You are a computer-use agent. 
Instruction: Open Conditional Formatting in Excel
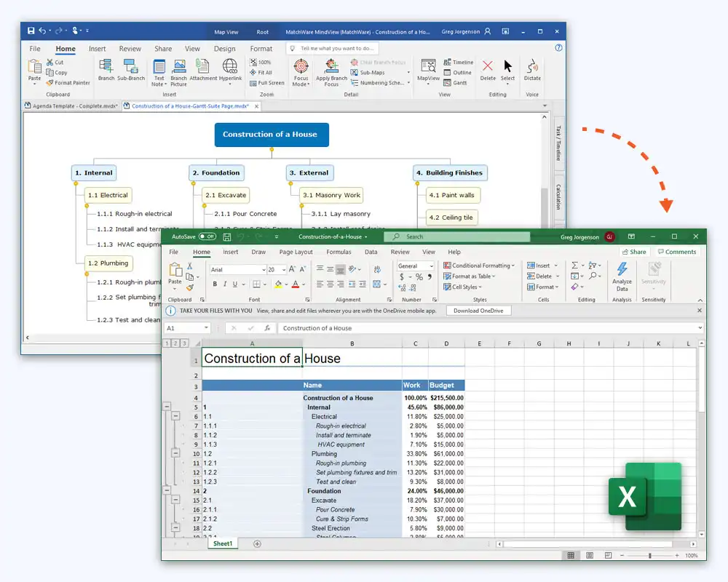(479, 266)
